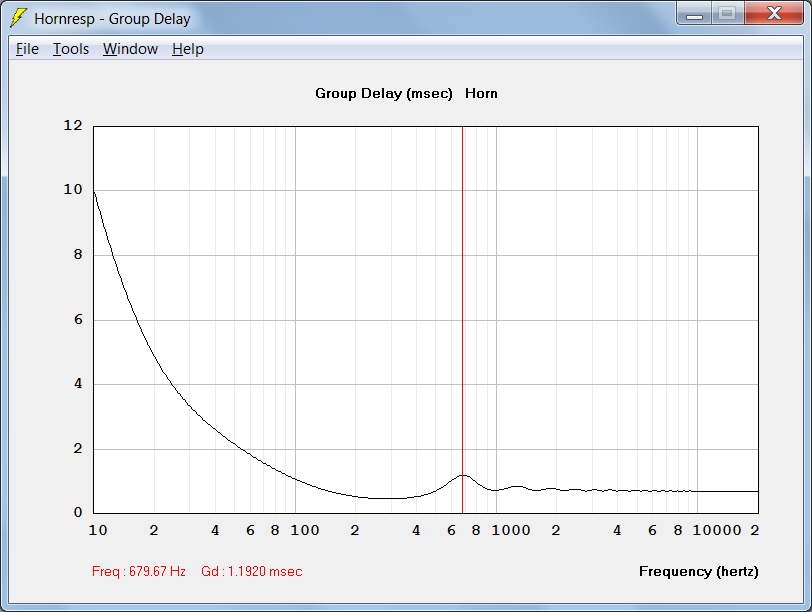Maximize the Group Delay window
This screenshot has height=612, width=812.
click(x=728, y=14)
